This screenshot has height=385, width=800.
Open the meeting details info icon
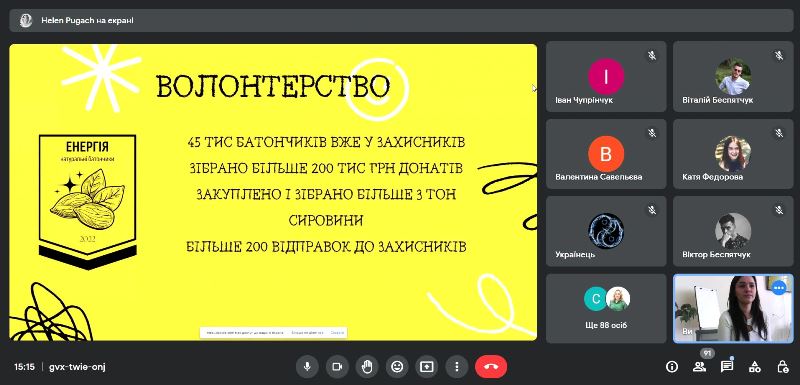672,366
